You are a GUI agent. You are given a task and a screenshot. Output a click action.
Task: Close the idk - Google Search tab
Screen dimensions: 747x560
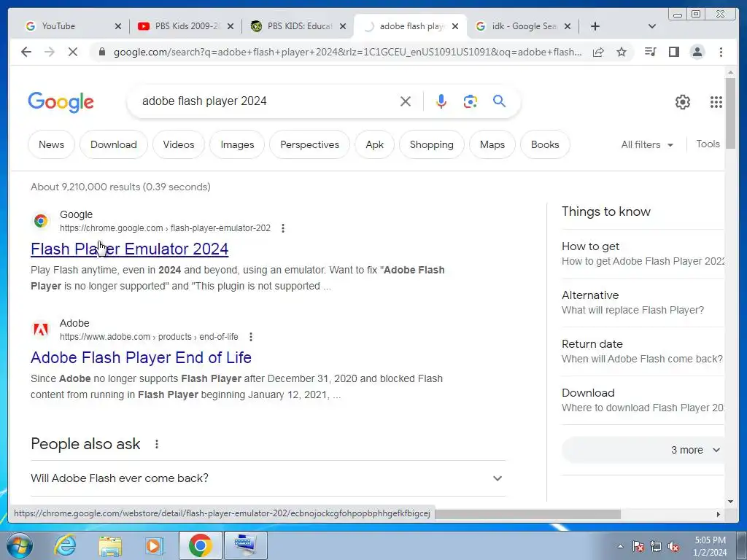[x=568, y=26]
